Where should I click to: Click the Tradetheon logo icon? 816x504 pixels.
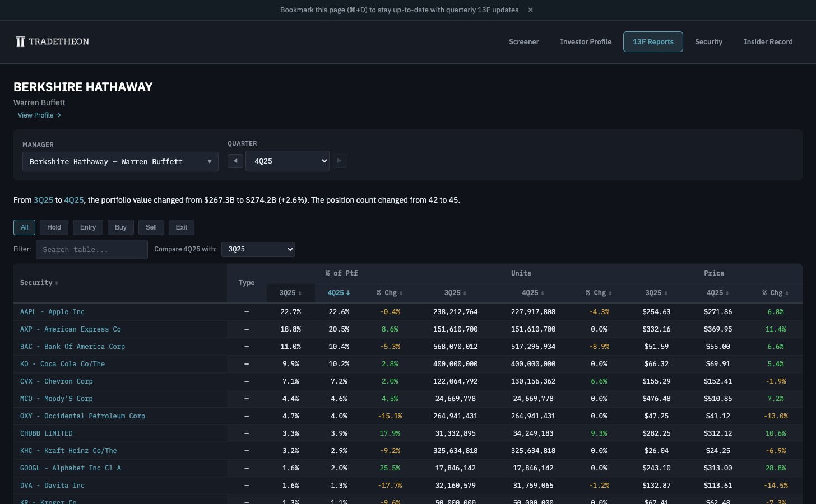[20, 41]
